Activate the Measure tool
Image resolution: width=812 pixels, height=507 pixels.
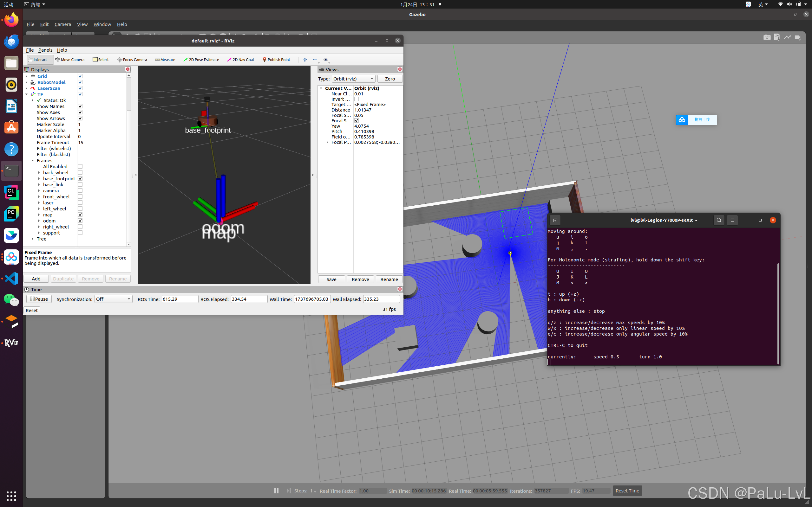point(165,60)
